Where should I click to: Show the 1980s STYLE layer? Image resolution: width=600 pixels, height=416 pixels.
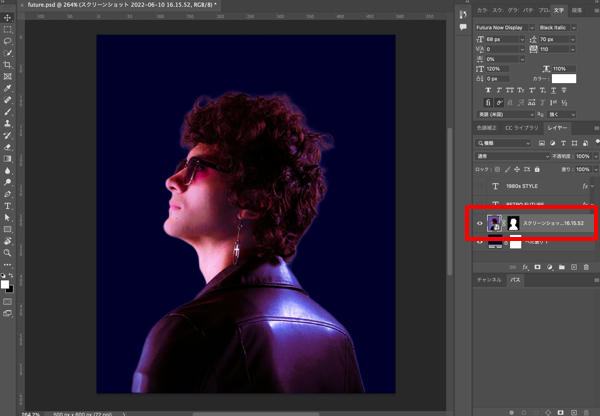479,186
